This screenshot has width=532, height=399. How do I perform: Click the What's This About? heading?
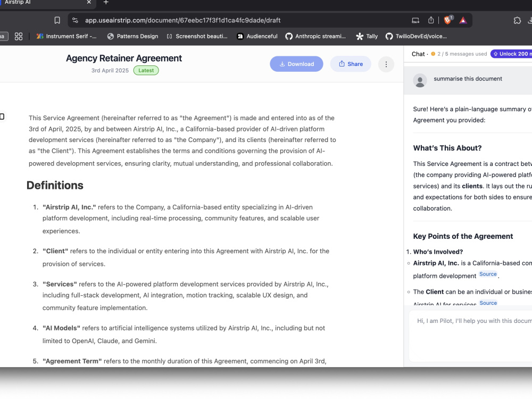[x=447, y=148]
